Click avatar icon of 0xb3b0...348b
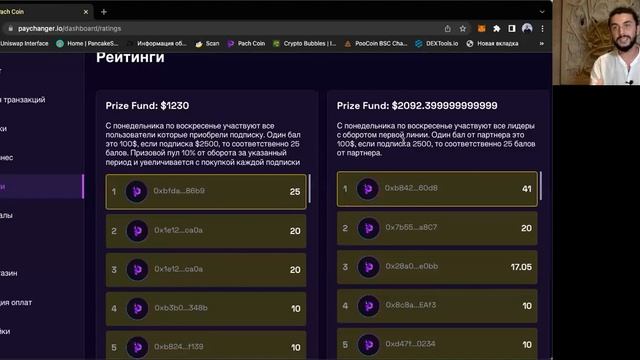 coord(137,308)
